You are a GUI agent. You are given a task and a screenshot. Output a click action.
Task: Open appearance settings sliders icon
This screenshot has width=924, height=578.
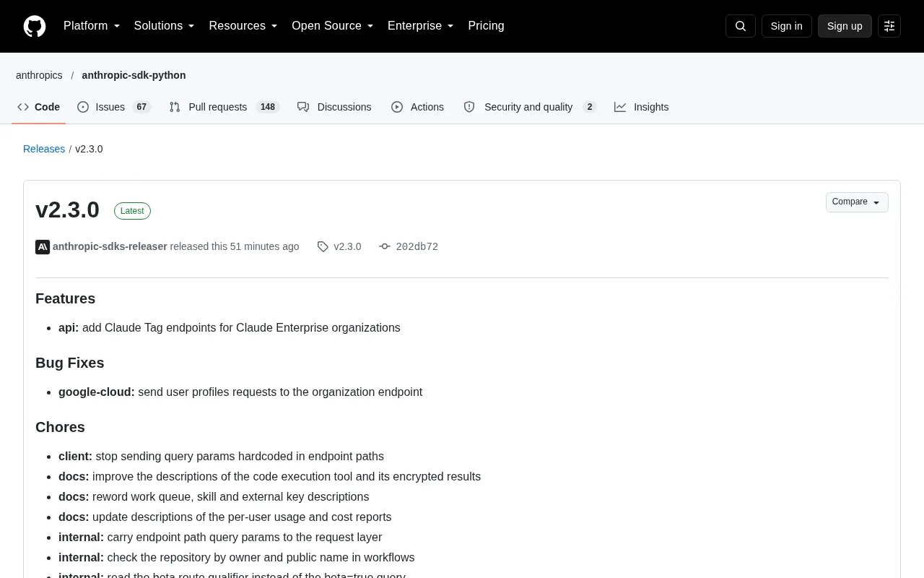889,26
